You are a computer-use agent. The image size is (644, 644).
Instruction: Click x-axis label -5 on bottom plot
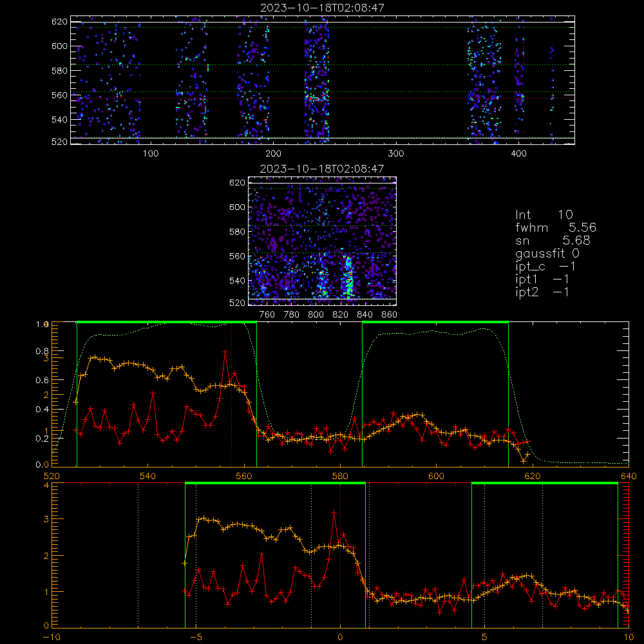tap(196, 637)
